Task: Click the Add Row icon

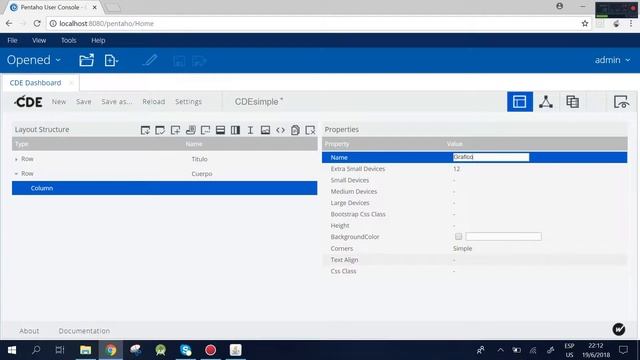Action: [220, 130]
